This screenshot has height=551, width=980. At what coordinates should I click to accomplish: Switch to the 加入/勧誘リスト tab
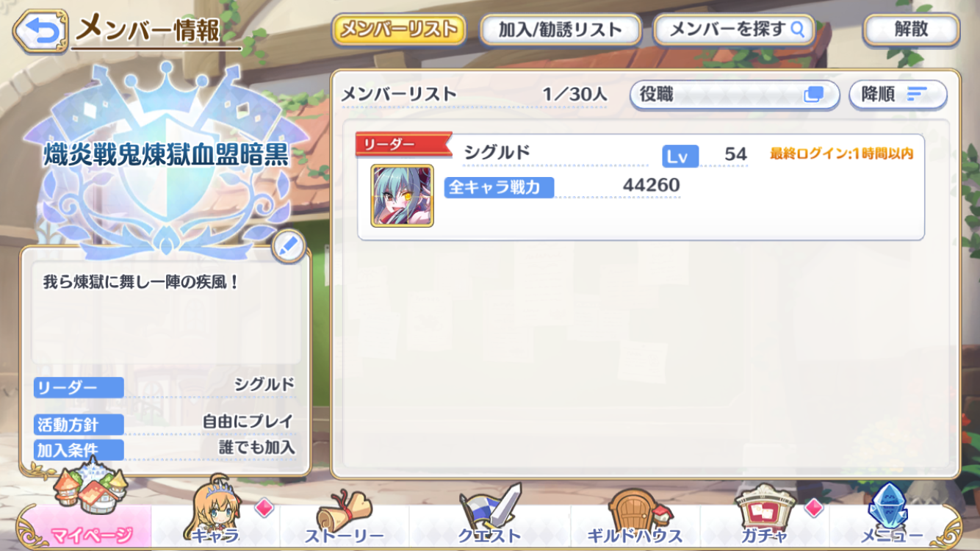pos(561,30)
